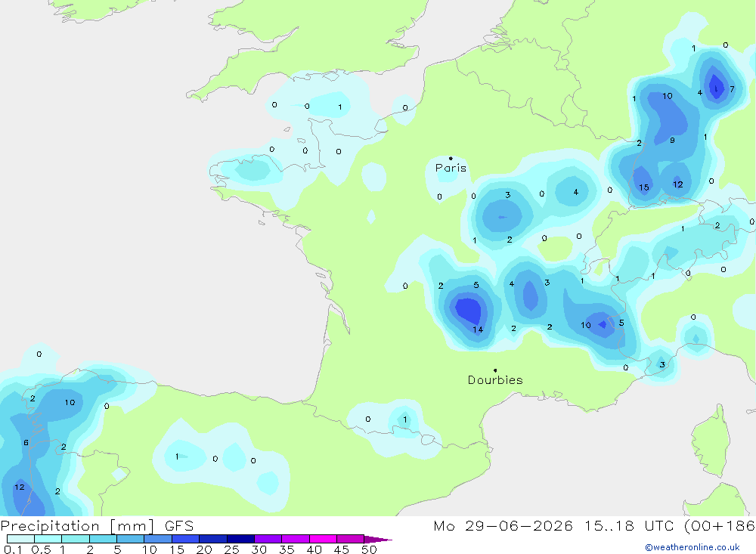This screenshot has height=554, width=756.
Task: Click the '15..18 UTC' time range text
Action: 629,525
